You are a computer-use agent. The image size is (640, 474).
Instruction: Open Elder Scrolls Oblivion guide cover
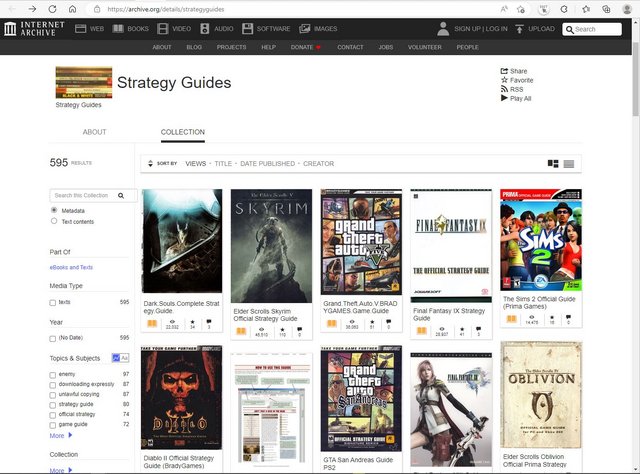click(x=541, y=395)
